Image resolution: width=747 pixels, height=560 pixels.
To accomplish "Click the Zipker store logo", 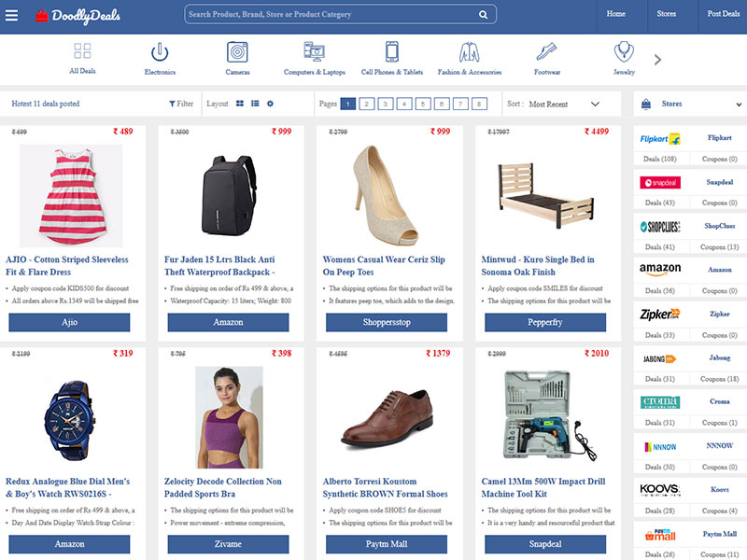I will (x=660, y=314).
